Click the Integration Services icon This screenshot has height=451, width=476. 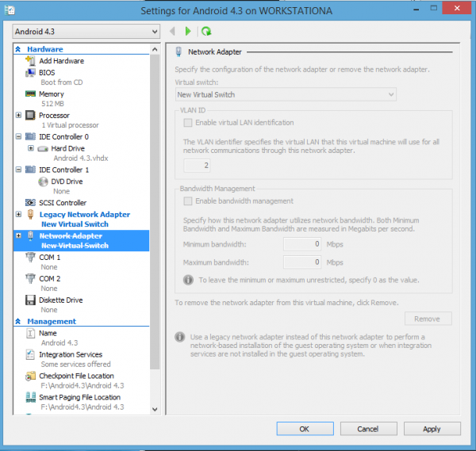pyautogui.click(x=30, y=354)
